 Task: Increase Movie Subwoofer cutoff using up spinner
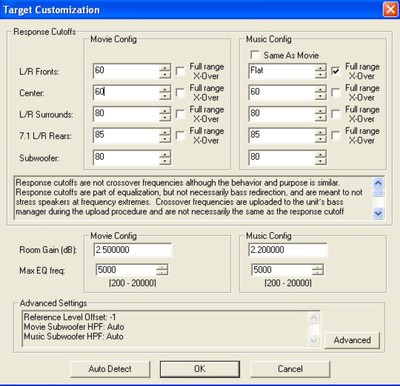coord(165,154)
